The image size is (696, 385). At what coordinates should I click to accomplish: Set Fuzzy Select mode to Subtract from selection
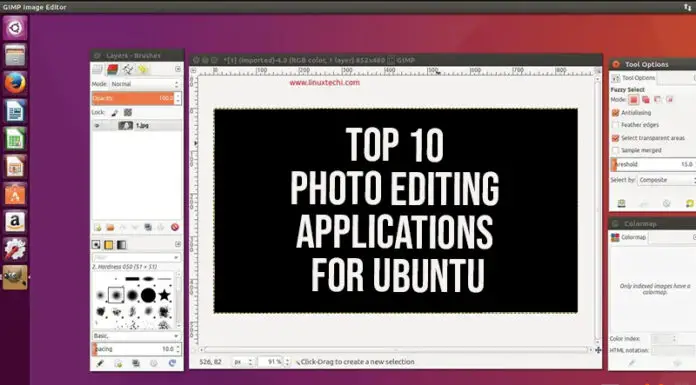pos(657,100)
